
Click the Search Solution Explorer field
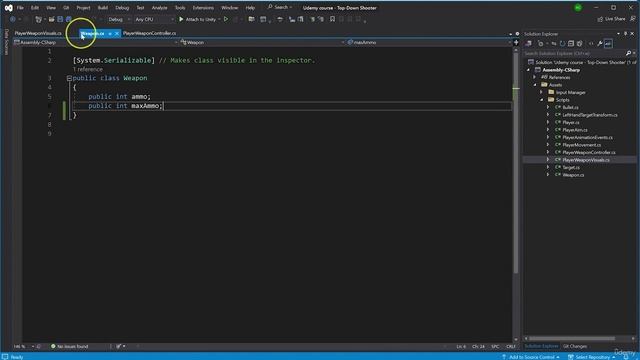coord(573,53)
